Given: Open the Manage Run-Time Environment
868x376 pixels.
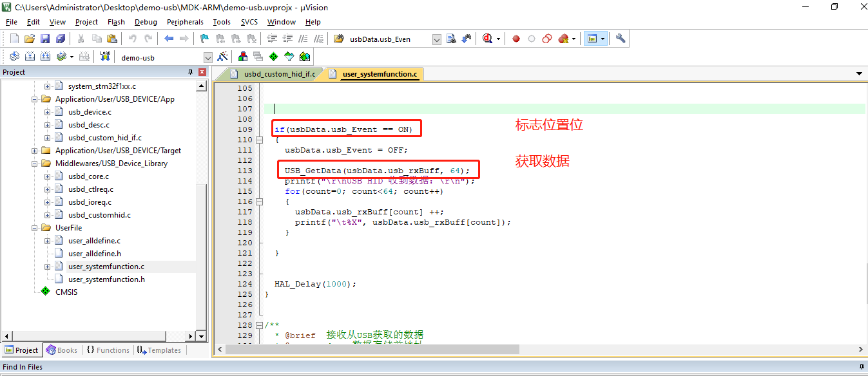Looking at the screenshot, I should tap(273, 57).
